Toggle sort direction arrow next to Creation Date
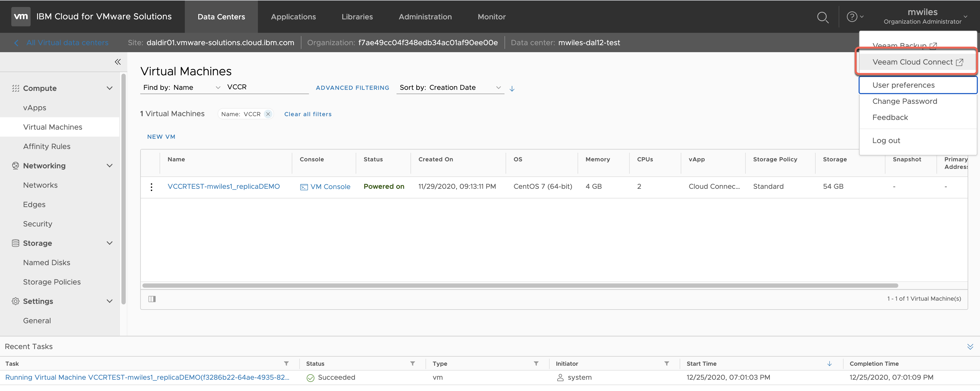This screenshot has height=391, width=980. [x=512, y=89]
